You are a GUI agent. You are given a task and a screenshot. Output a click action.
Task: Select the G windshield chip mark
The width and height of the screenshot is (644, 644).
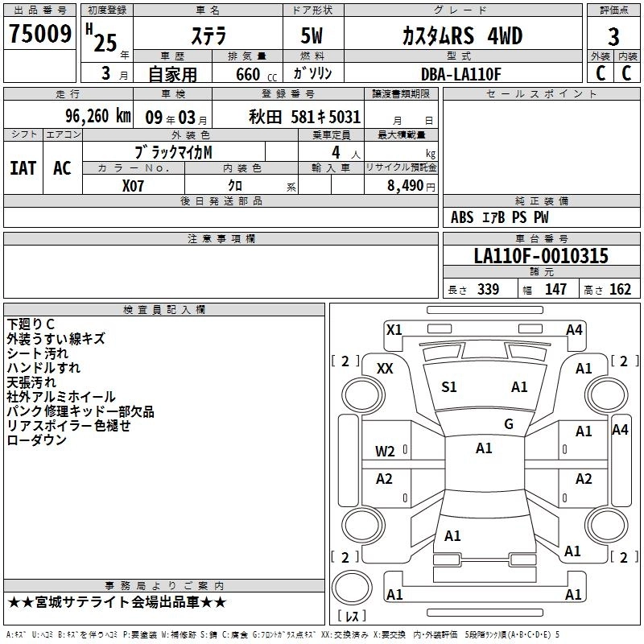(508, 424)
